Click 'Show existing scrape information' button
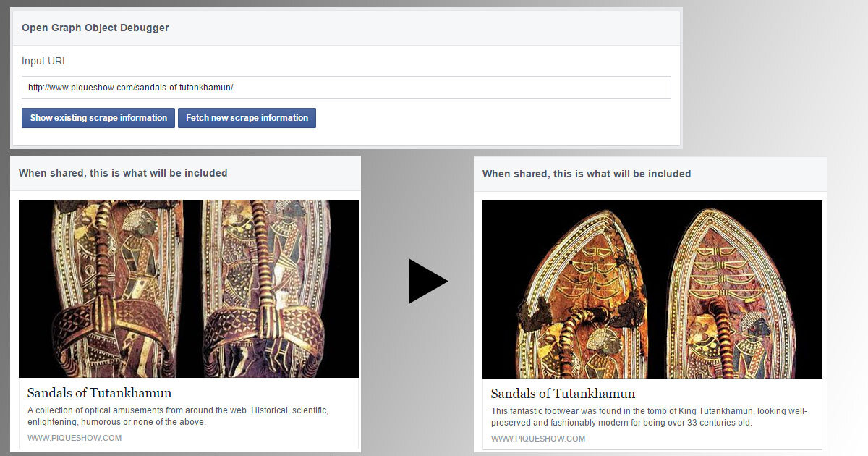The height and width of the screenshot is (456, 868). point(98,118)
